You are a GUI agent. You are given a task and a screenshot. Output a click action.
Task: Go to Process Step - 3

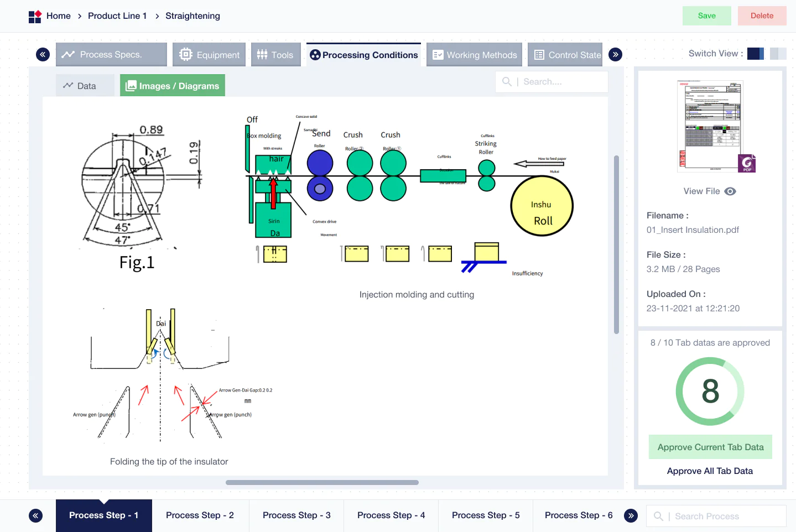point(296,516)
